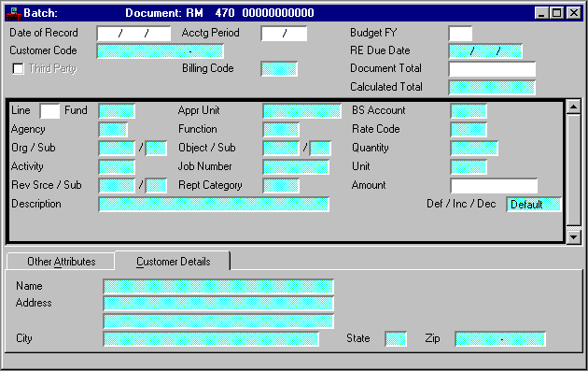Select the Fund field
This screenshot has width=588, height=371.
(x=117, y=111)
